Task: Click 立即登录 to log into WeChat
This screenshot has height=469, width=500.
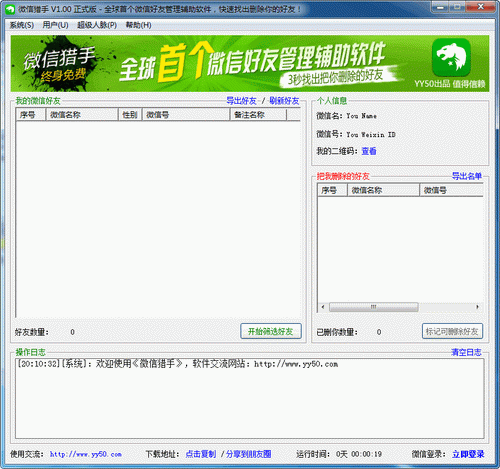Action: [x=468, y=454]
